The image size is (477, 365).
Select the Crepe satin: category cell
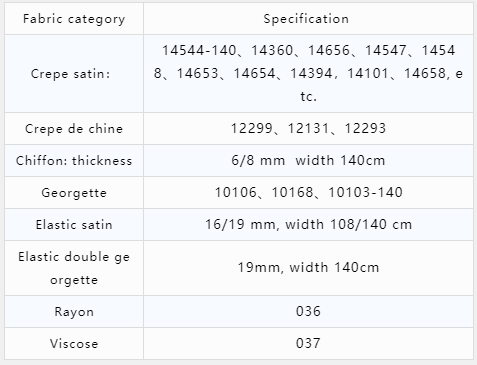click(x=74, y=74)
